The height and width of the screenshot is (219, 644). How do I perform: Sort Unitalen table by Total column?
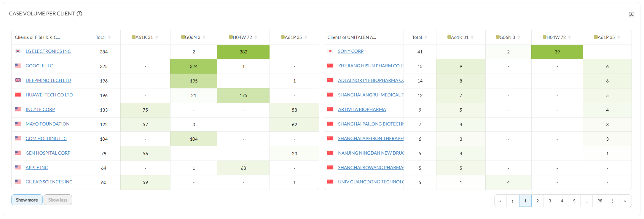pyautogui.click(x=426, y=37)
